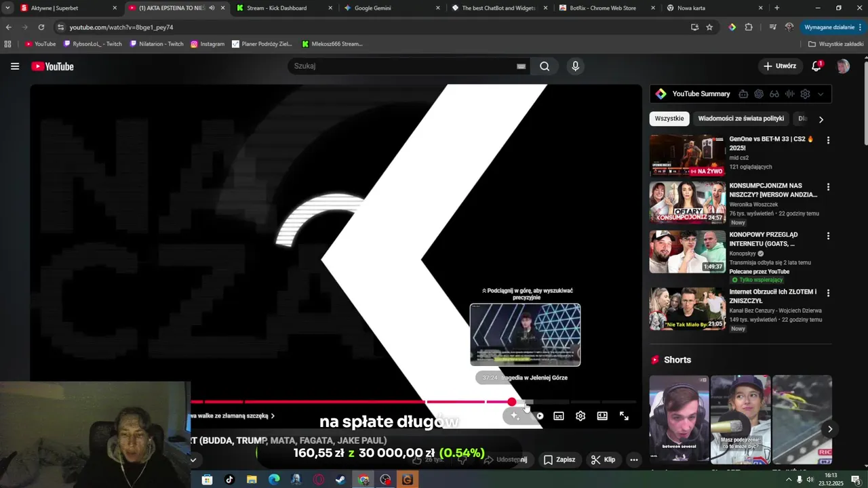The height and width of the screenshot is (488, 868).
Task: Open Microsoft Edge from the taskbar
Action: coord(274,480)
